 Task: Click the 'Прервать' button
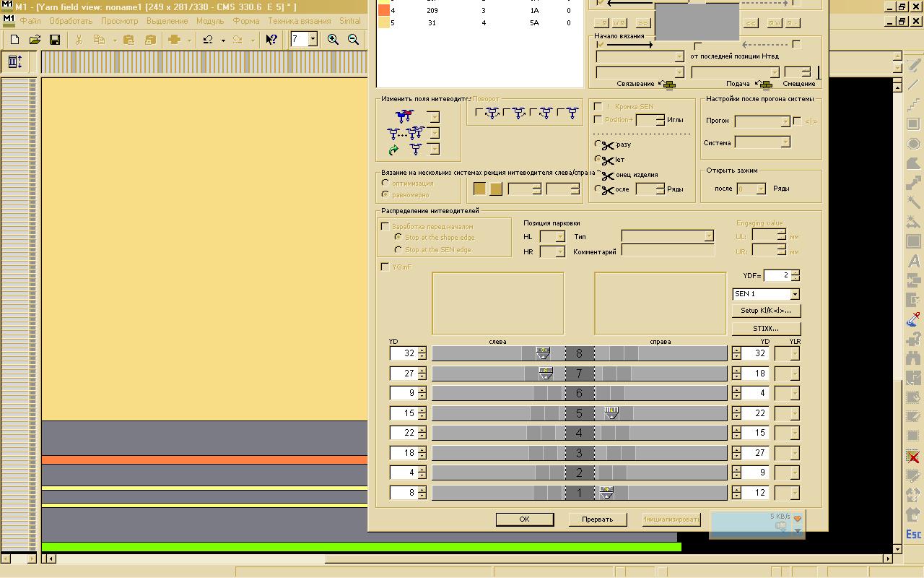597,519
